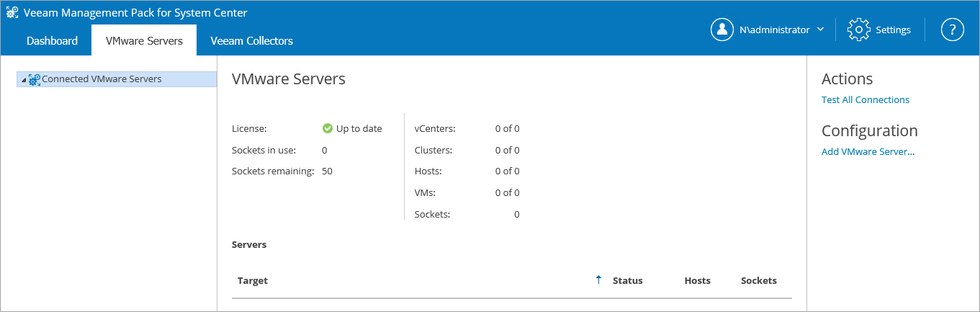This screenshot has height=312, width=980.
Task: Click the Test All Connections link
Action: tap(866, 100)
